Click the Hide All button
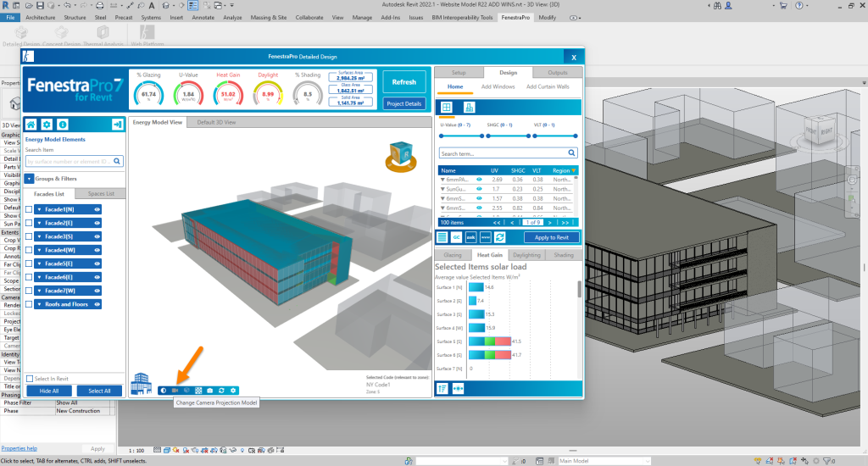The height and width of the screenshot is (466, 868). [x=48, y=391]
